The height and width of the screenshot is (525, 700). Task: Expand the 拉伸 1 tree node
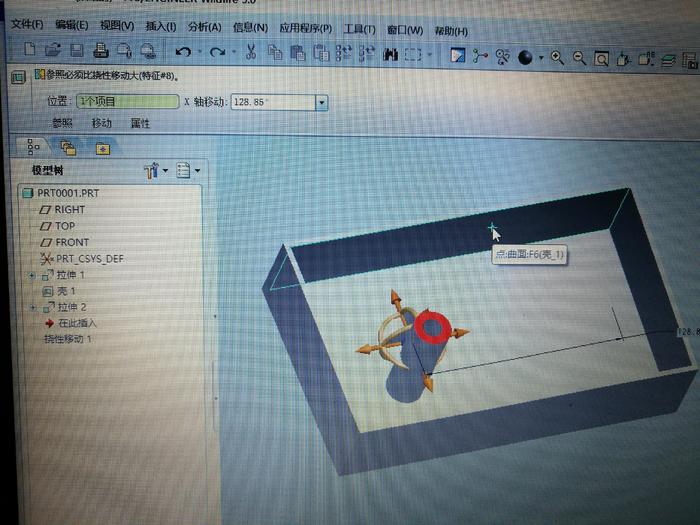(x=32, y=275)
